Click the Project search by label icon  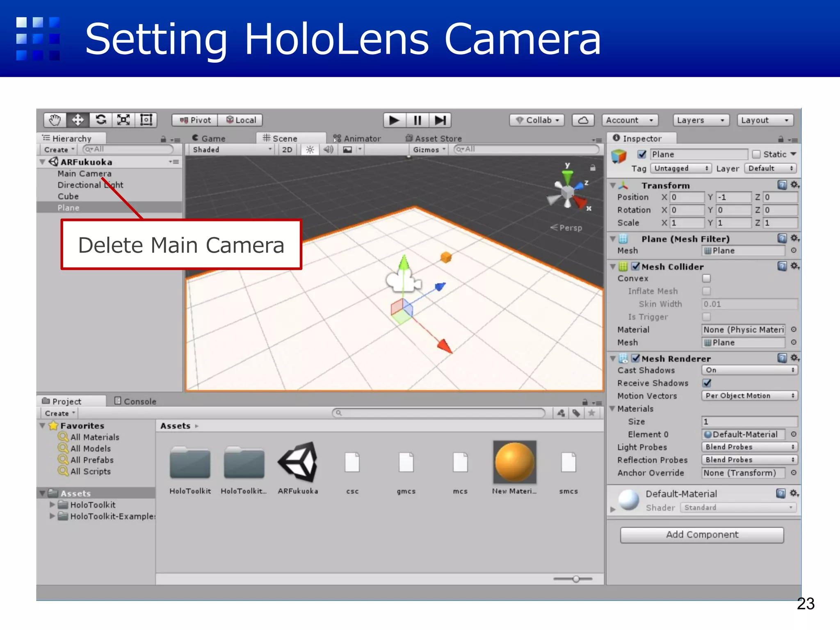[x=576, y=413]
